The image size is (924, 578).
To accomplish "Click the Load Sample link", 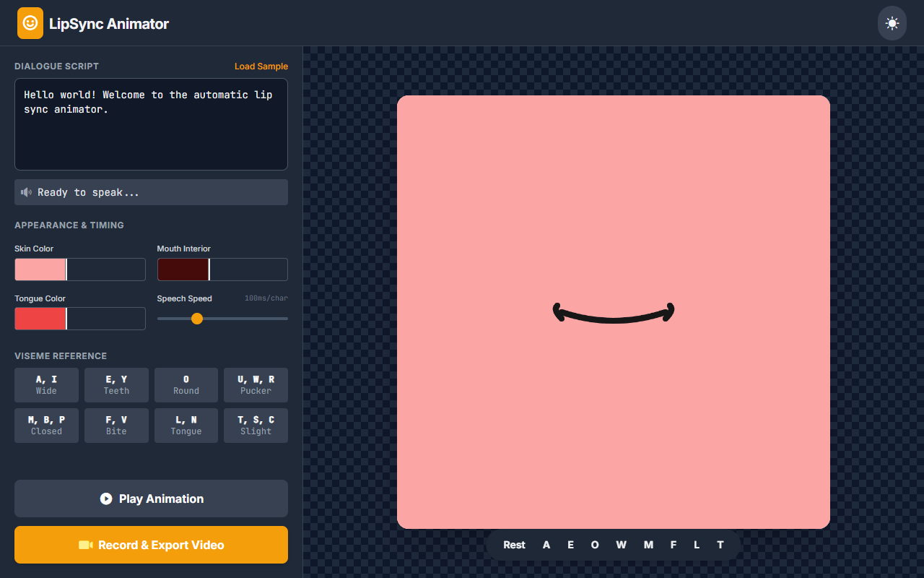I will [x=261, y=66].
